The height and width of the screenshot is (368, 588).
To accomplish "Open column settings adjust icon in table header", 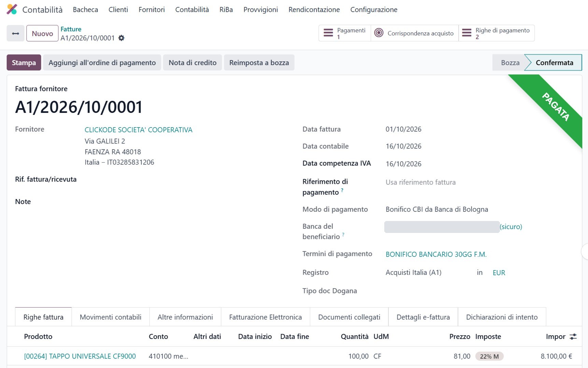I will pos(573,337).
